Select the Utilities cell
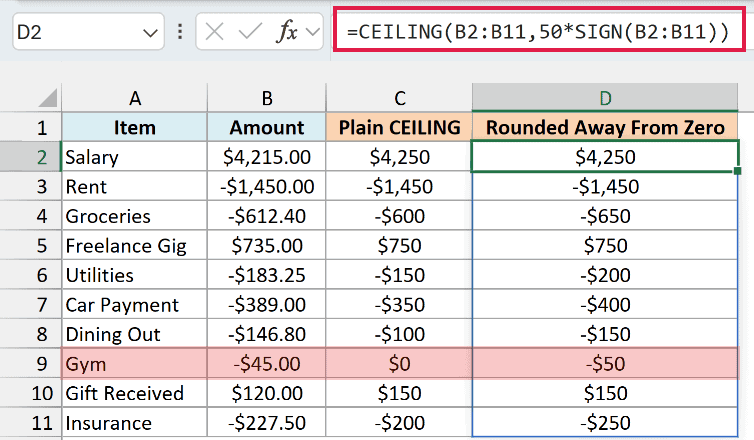 click(x=135, y=275)
